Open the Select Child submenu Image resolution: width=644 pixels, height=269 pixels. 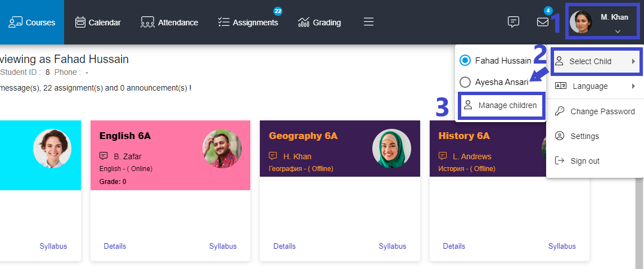coord(595,61)
